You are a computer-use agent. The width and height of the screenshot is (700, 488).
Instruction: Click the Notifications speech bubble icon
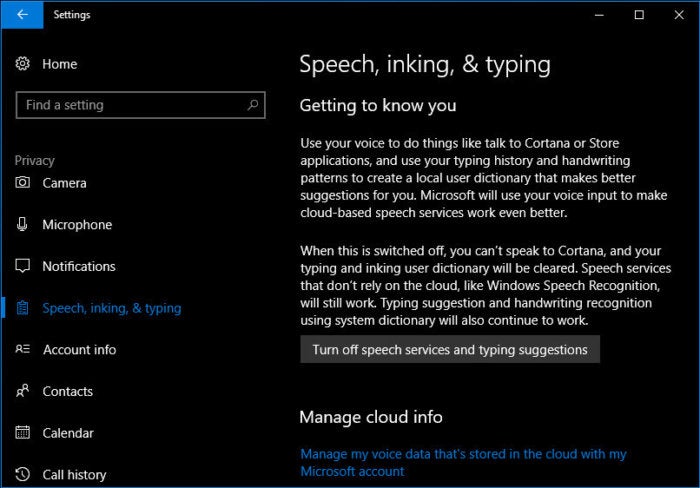[22, 266]
